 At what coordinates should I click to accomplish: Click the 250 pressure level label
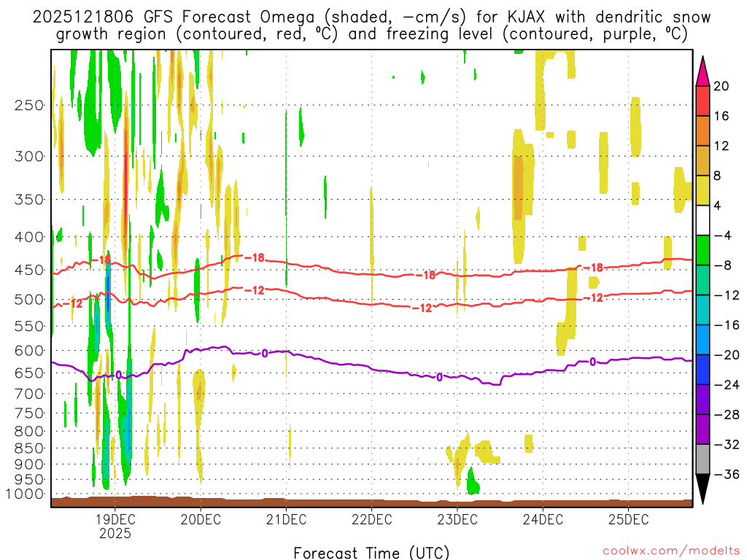click(x=29, y=105)
